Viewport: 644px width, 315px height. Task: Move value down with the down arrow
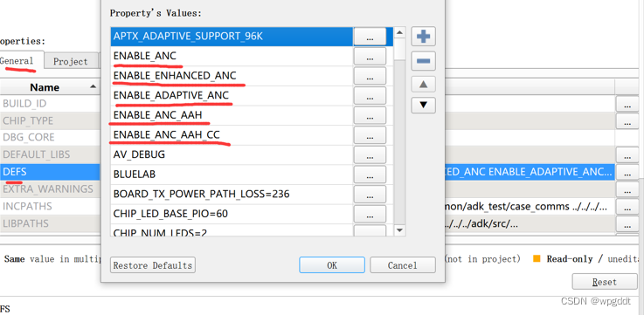pyautogui.click(x=424, y=105)
